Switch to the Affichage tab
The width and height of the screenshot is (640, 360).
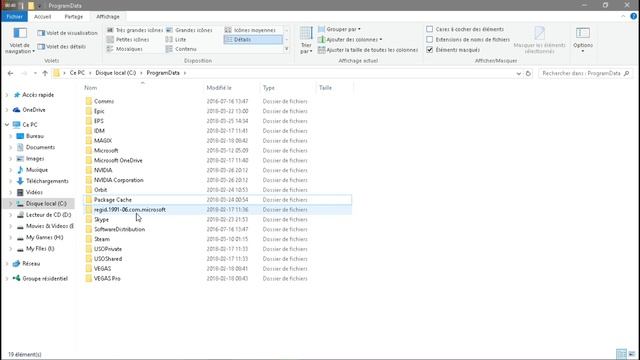[108, 17]
